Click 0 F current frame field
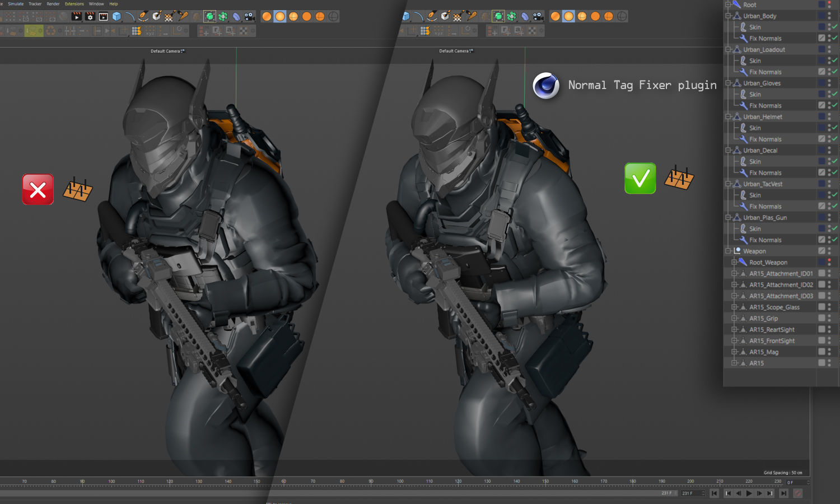This screenshot has height=504, width=840. pyautogui.click(x=798, y=482)
